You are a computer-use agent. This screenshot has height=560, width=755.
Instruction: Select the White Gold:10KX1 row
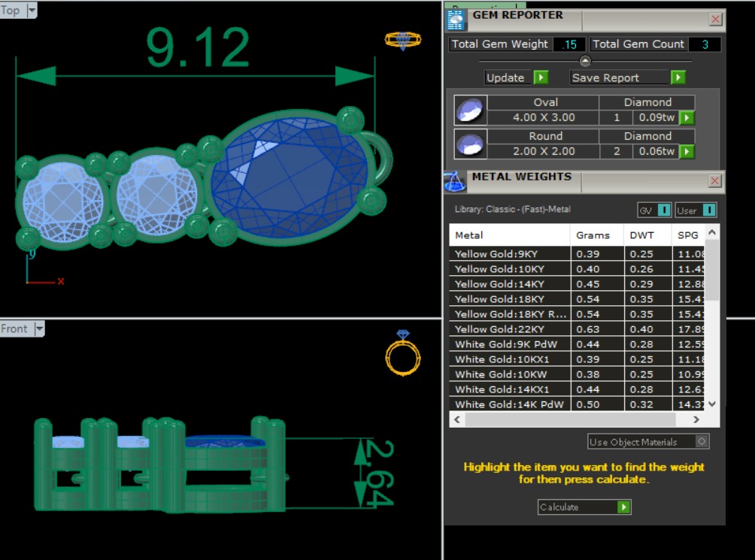click(577, 359)
